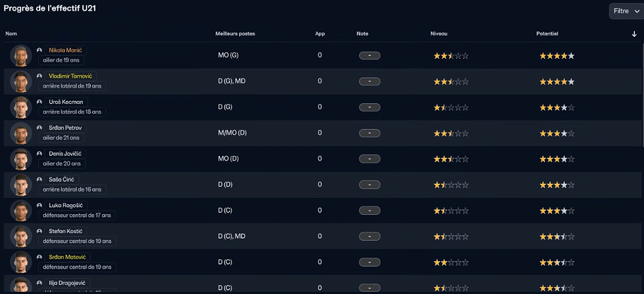Sort by the Note column header
This screenshot has height=294, width=644.
click(x=362, y=34)
